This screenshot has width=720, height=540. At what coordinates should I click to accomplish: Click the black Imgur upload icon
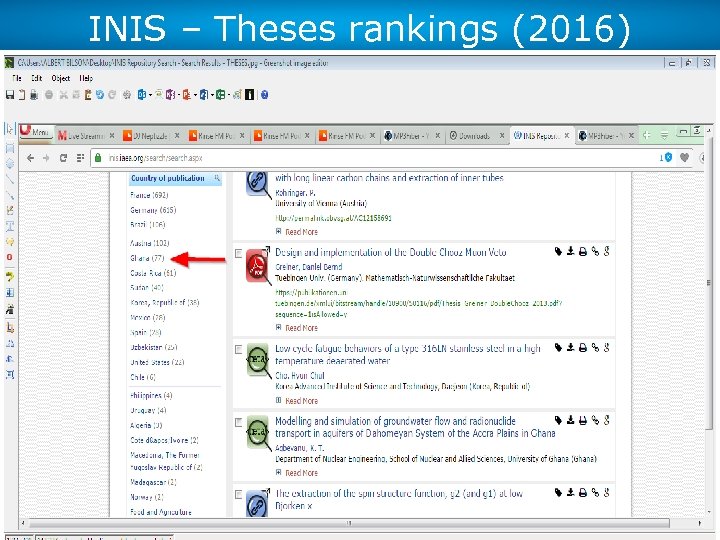pyautogui.click(x=249, y=95)
